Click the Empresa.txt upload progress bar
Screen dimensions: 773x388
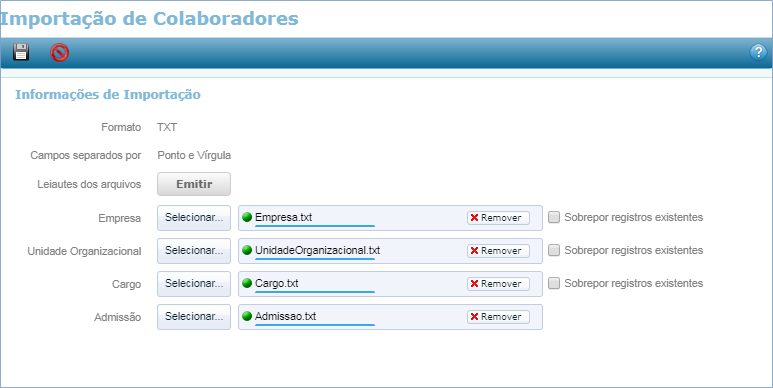click(x=315, y=225)
